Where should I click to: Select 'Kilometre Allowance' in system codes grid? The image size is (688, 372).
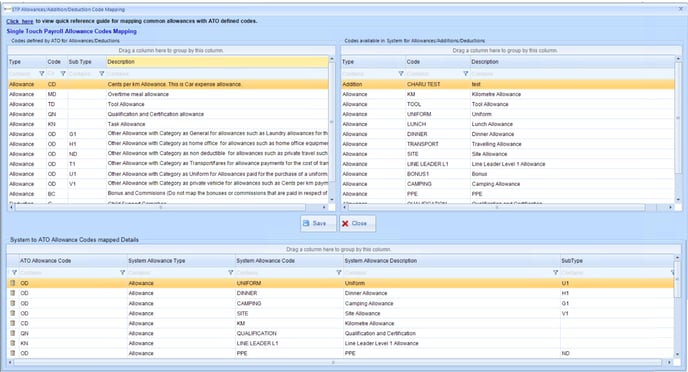point(508,94)
